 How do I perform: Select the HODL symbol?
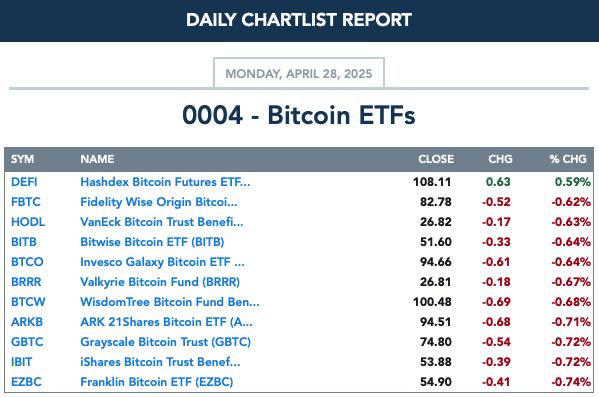point(28,222)
